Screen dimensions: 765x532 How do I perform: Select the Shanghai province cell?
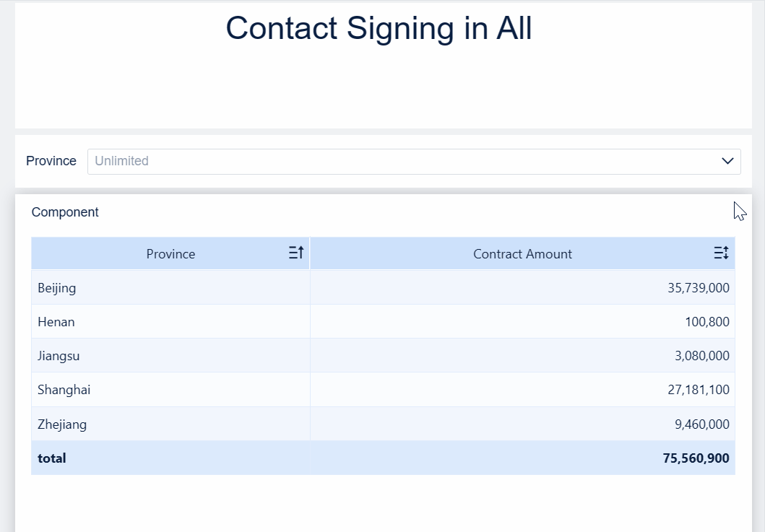click(x=64, y=390)
